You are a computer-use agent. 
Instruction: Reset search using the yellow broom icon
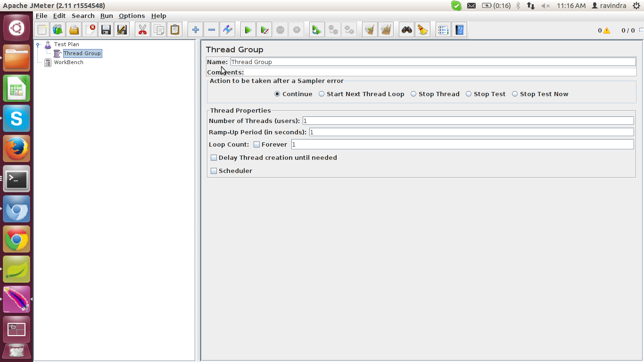[x=423, y=30]
